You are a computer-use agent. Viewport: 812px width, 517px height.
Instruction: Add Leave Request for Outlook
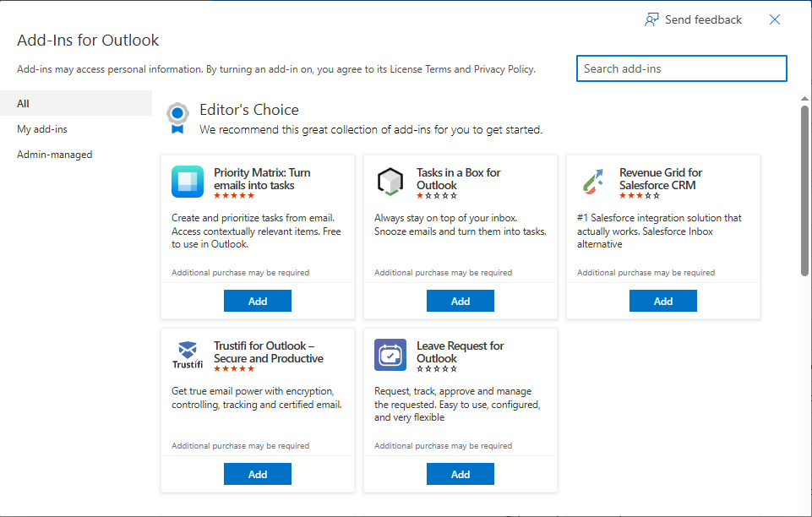460,475
